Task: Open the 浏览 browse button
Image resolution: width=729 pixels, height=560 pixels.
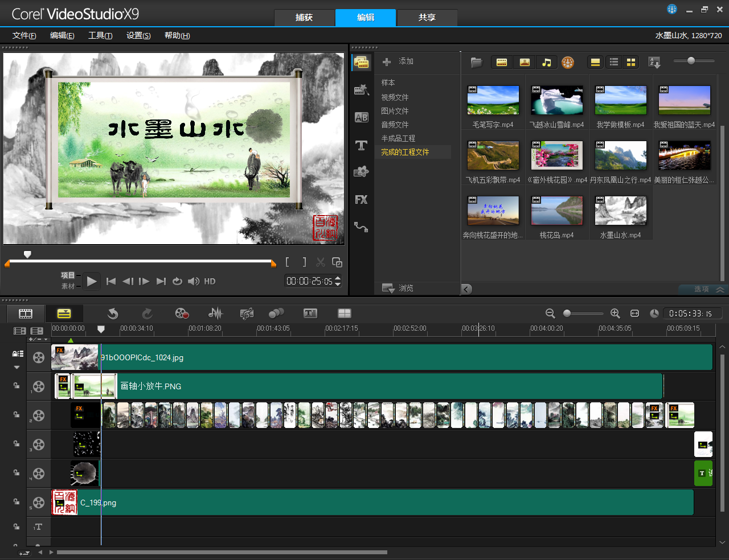Action: click(398, 288)
